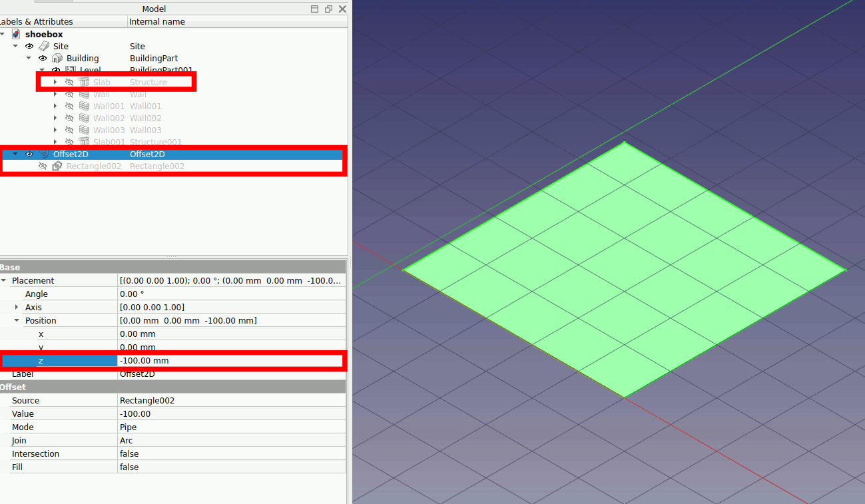865x504 pixels.
Task: Click the Internal name column header
Action: click(x=157, y=22)
